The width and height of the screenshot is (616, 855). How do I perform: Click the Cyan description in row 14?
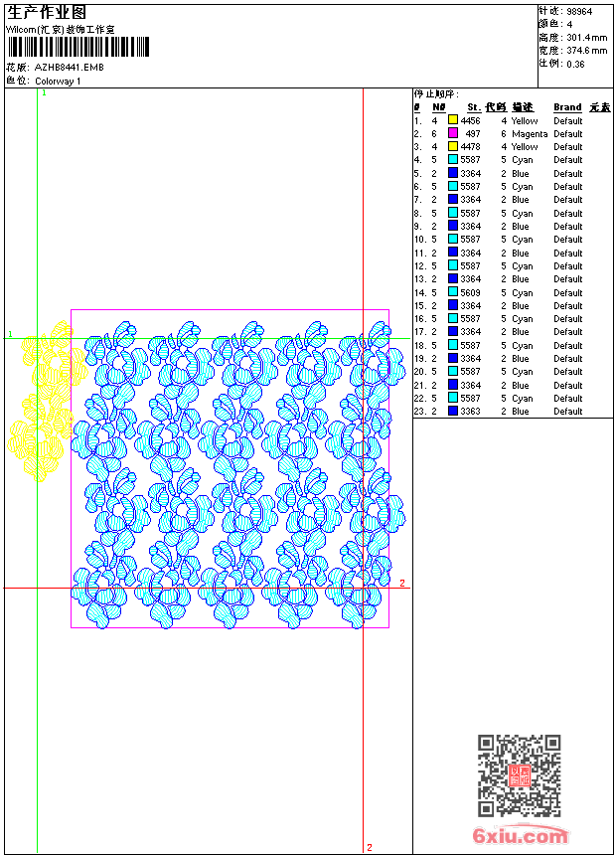523,293
